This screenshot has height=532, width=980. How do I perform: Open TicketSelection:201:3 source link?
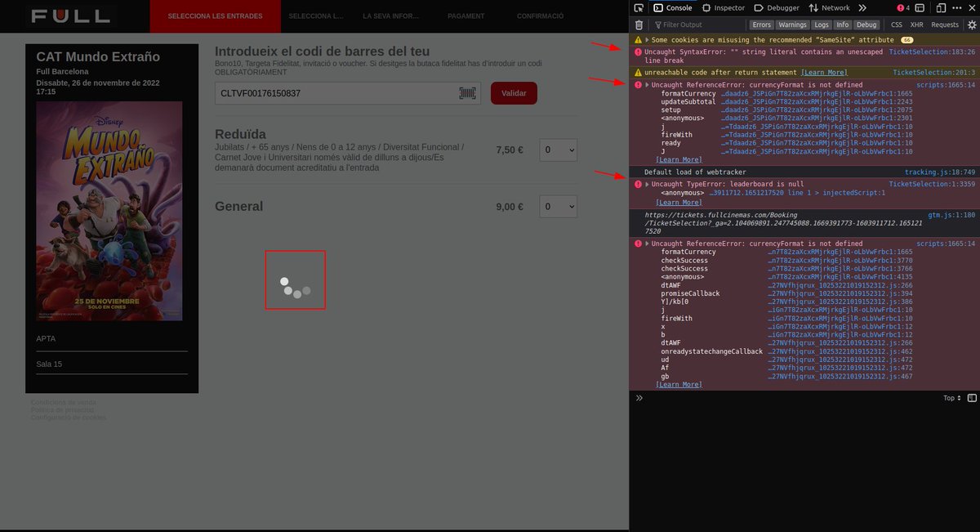click(x=933, y=72)
